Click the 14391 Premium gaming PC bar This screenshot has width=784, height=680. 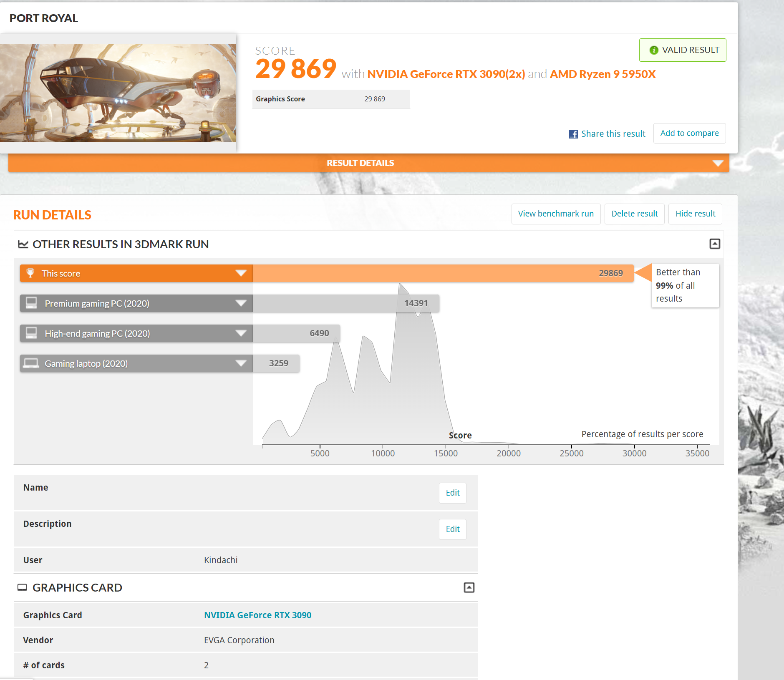click(x=346, y=303)
